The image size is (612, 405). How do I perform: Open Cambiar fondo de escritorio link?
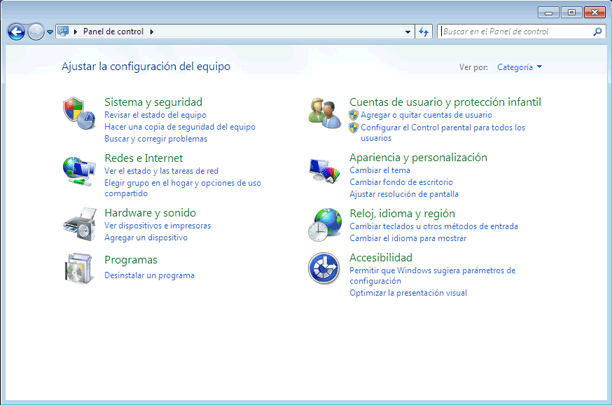(x=401, y=182)
